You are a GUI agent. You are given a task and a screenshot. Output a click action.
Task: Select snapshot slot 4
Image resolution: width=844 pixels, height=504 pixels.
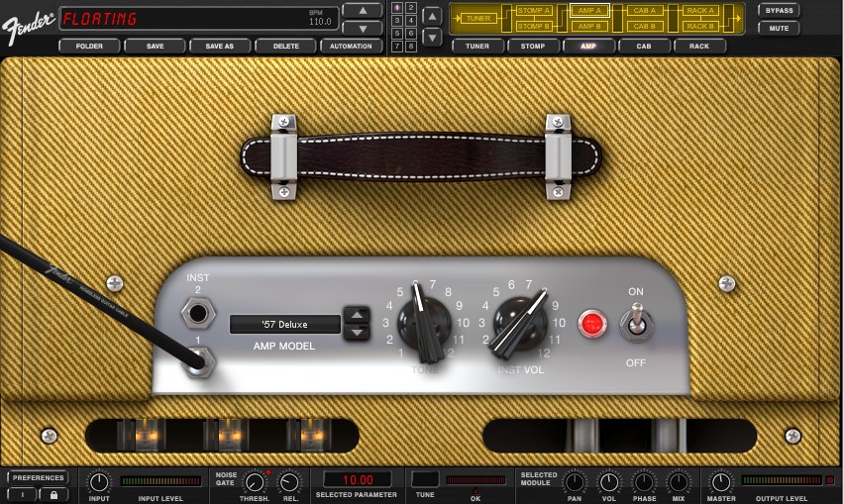[x=411, y=21]
